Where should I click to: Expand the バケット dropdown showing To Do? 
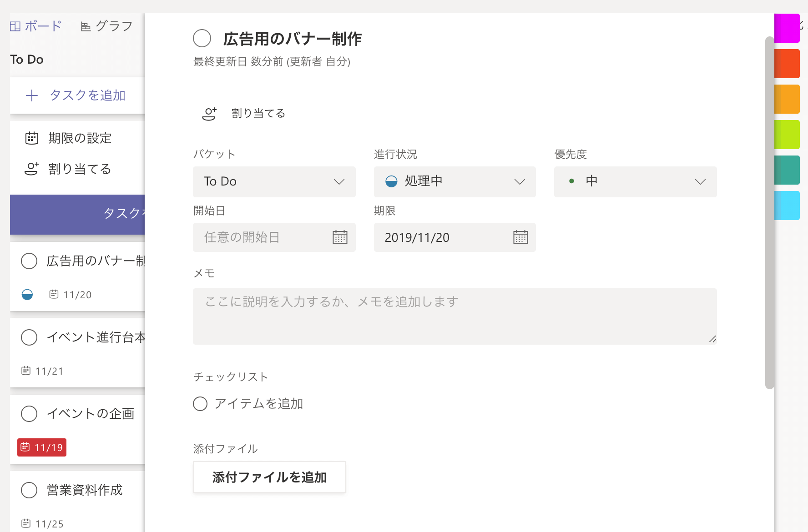pos(274,182)
